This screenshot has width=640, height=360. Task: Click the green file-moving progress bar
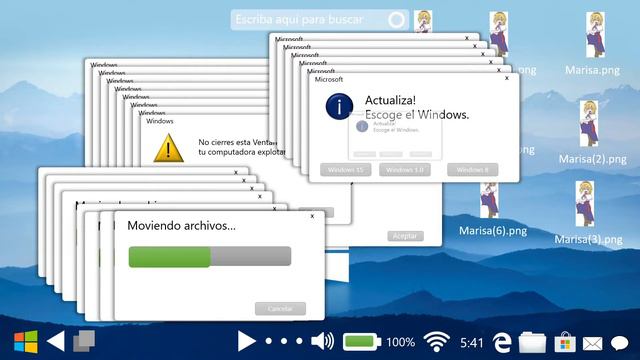click(x=210, y=257)
